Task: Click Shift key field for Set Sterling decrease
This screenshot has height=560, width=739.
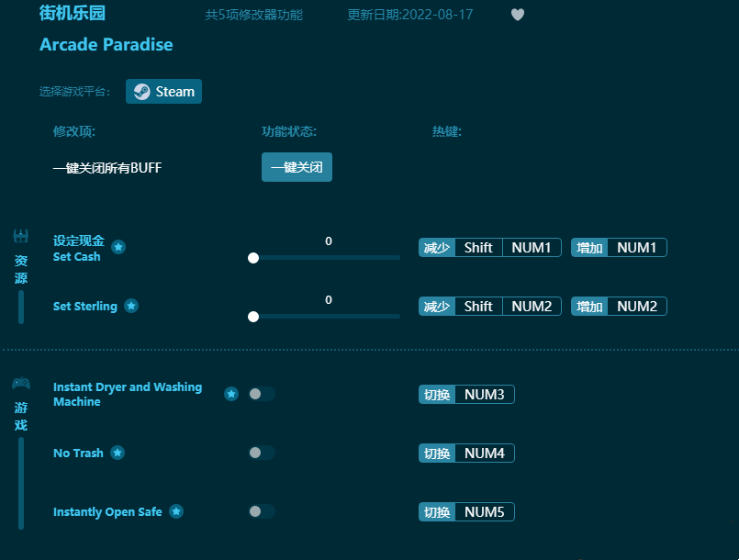Action: [478, 307]
